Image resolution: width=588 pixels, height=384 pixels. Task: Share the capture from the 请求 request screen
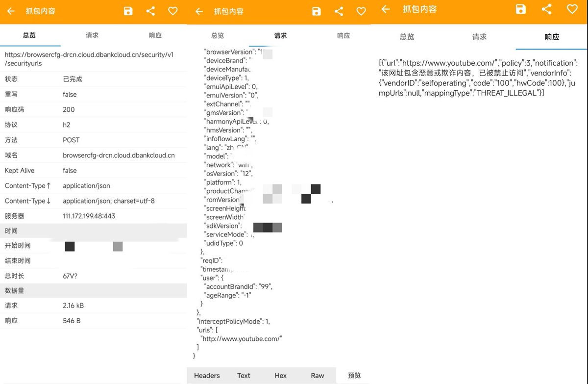click(x=339, y=11)
